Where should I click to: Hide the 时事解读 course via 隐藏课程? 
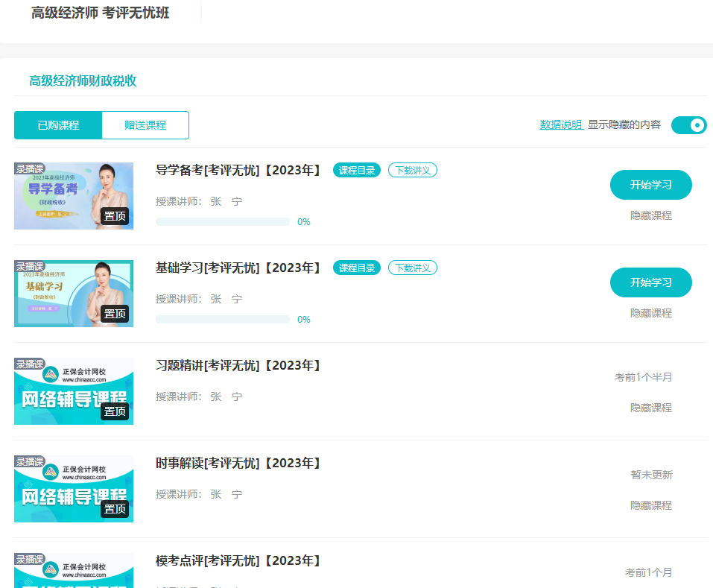click(x=650, y=505)
